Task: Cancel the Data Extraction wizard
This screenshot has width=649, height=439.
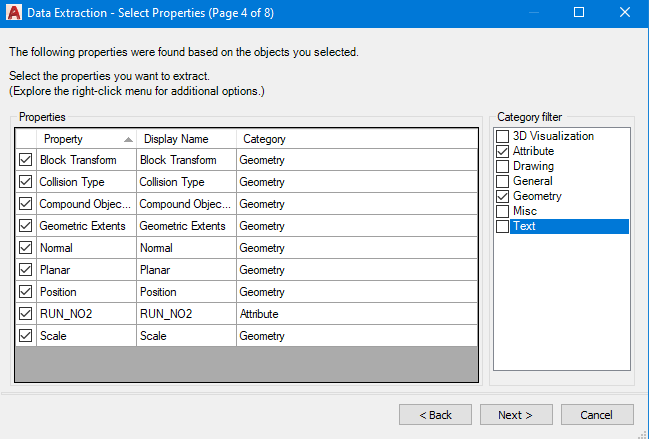Action: click(597, 415)
